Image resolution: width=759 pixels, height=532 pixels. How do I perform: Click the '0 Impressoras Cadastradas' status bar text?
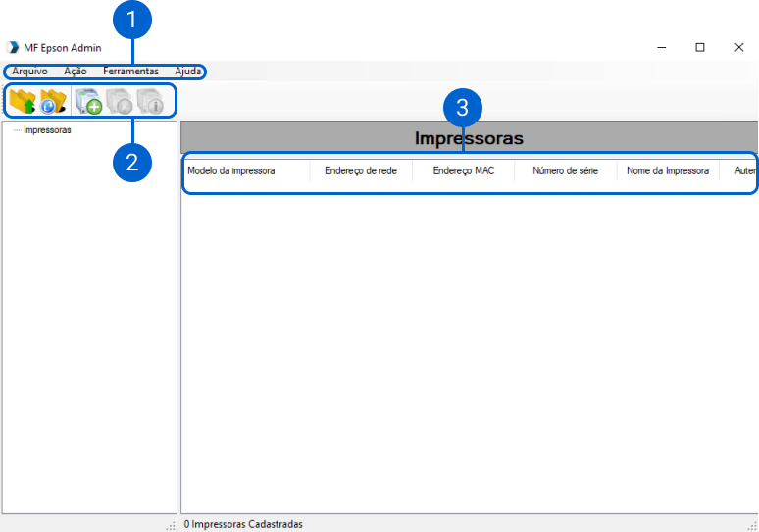(x=243, y=524)
